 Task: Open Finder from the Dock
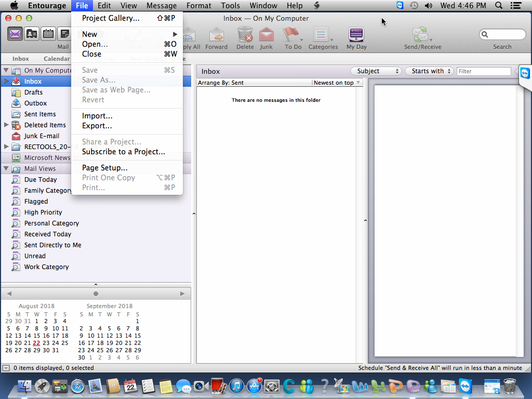coord(24,386)
